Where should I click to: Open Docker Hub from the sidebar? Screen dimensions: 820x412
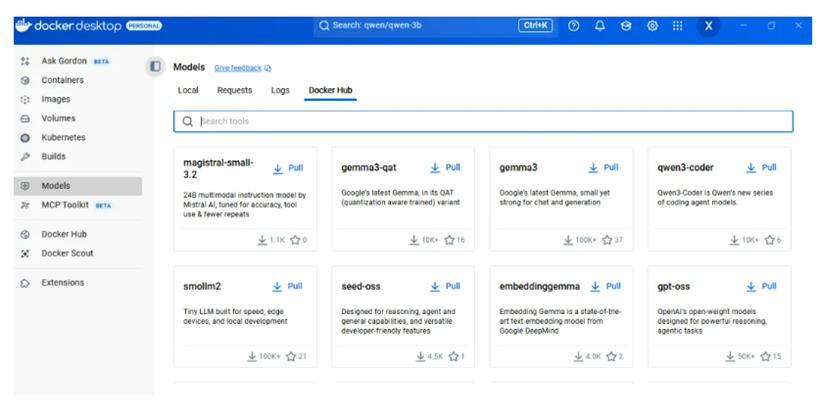64,234
